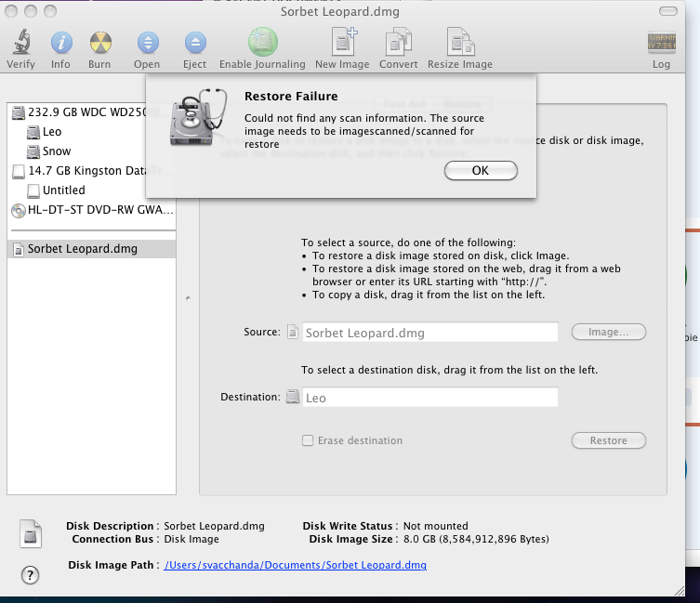Image resolution: width=700 pixels, height=603 pixels.
Task: Click the Source input field
Action: pos(429,332)
